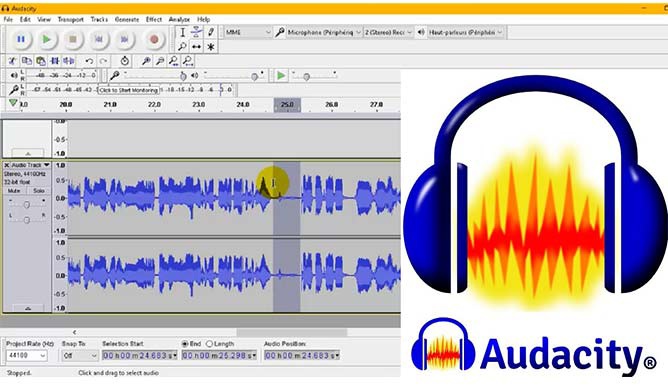Open the Help menu

click(x=204, y=19)
